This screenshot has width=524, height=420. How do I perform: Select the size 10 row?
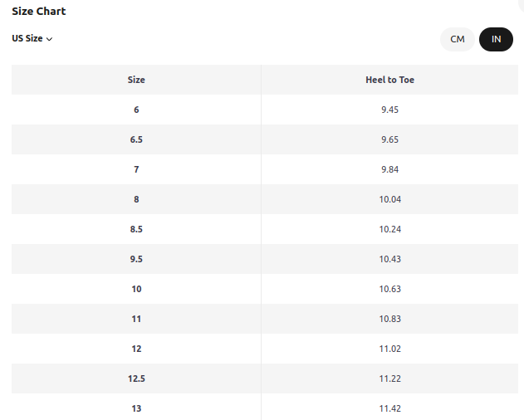click(265, 289)
